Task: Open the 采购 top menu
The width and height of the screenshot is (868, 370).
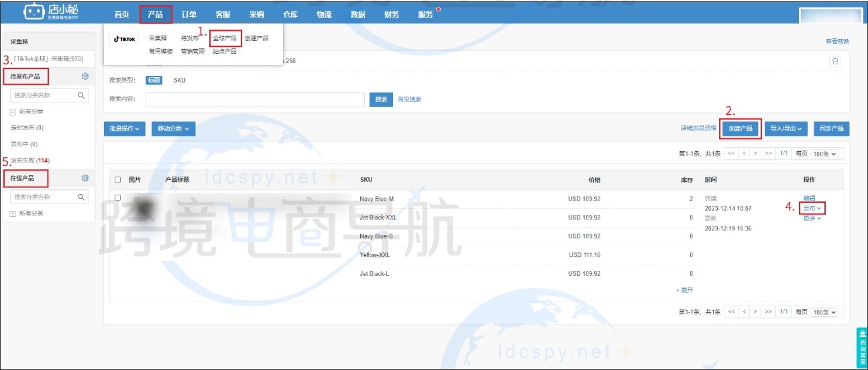Action: point(256,14)
